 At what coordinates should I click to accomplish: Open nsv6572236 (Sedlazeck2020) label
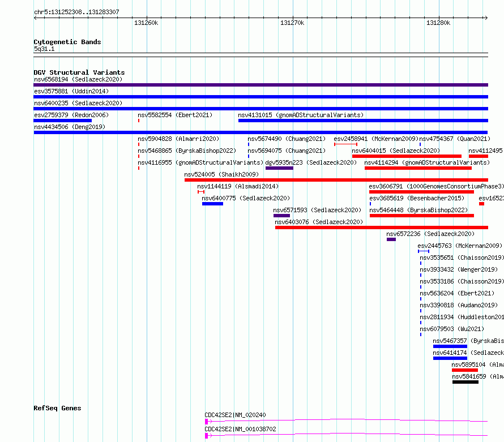click(x=430, y=234)
